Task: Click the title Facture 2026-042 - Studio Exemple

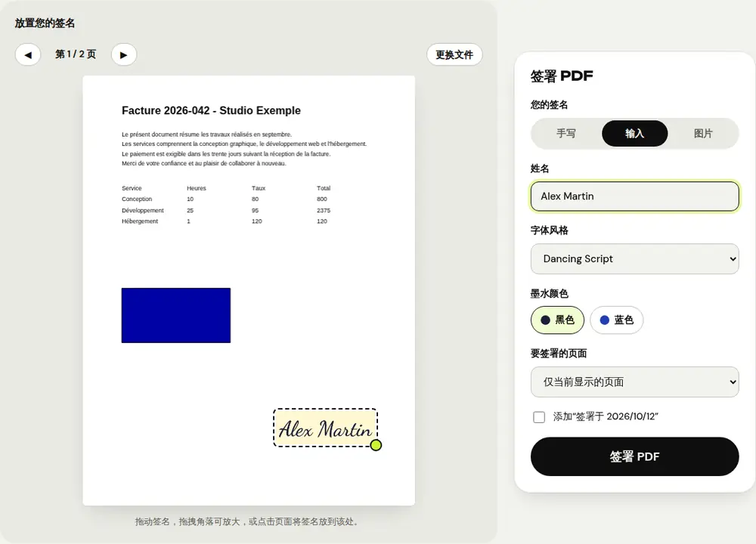Action: (x=211, y=110)
